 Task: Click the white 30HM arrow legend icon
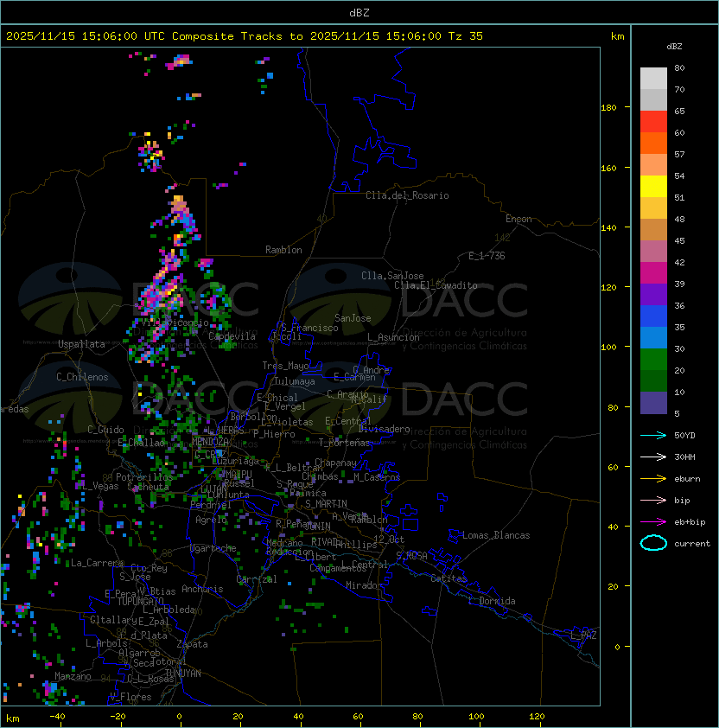(653, 457)
